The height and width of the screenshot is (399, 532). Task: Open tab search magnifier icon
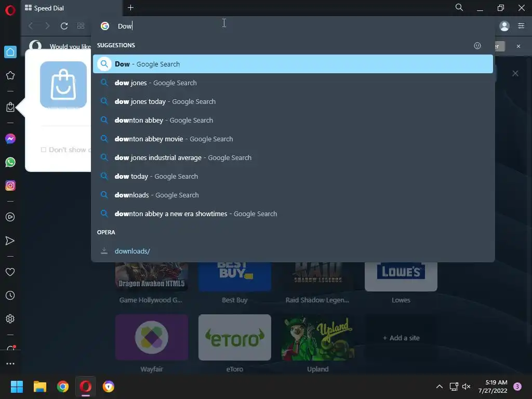coord(459,7)
